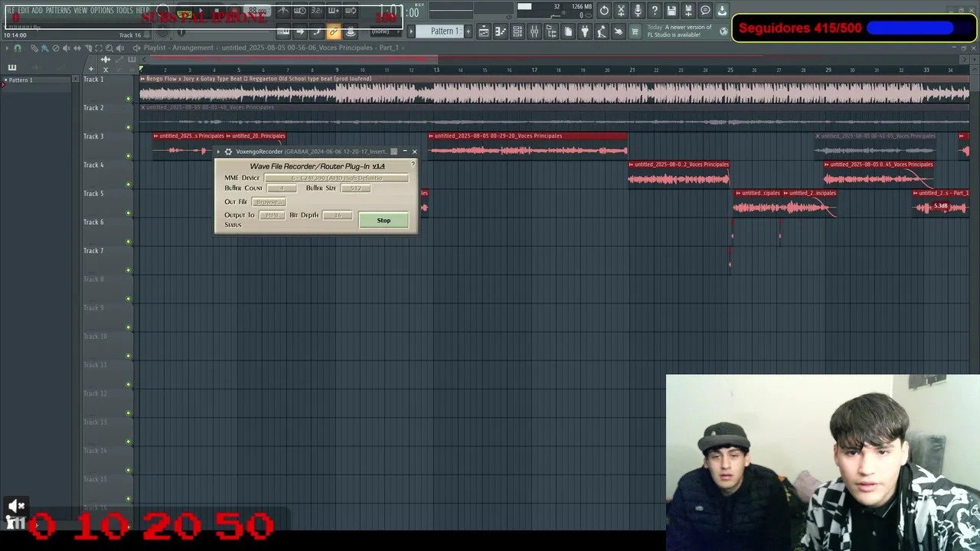This screenshot has width=980, height=551.
Task: Click the help question mark in VoxengoRecorder
Action: tap(413, 164)
